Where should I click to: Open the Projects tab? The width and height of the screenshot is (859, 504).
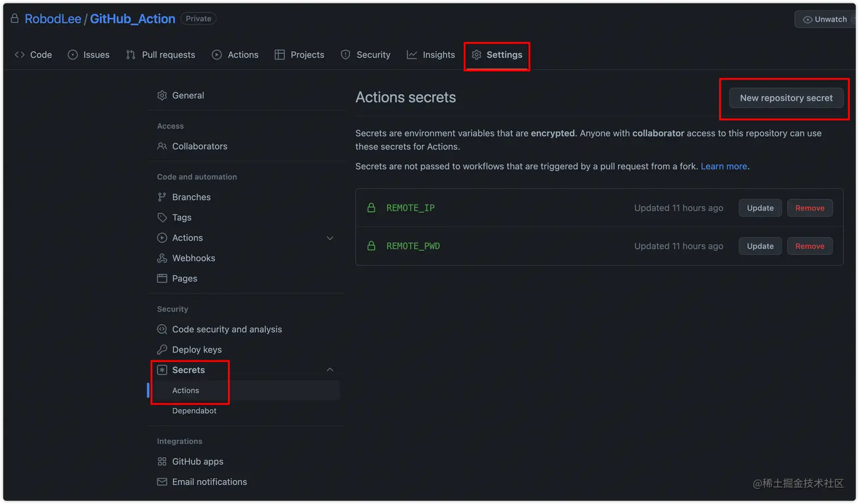299,54
